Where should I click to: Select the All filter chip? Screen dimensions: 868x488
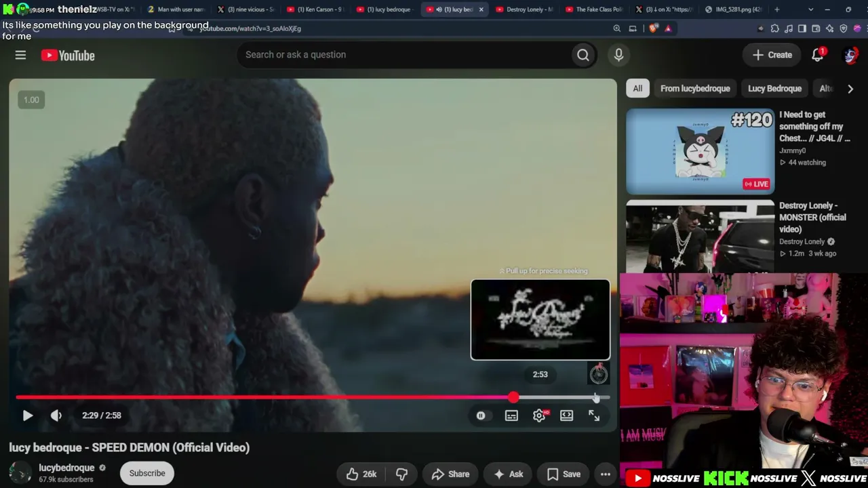[x=637, y=88]
